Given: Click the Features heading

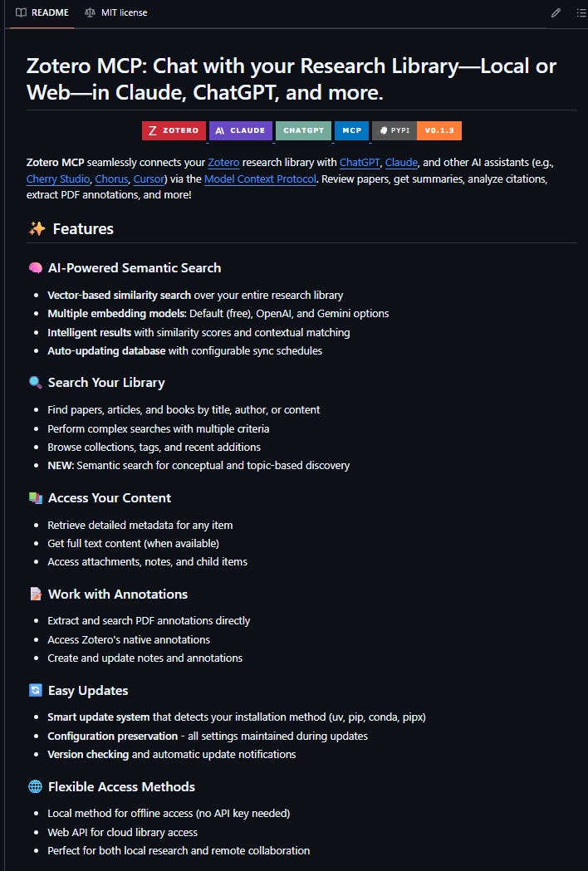Looking at the screenshot, I should 83,229.
